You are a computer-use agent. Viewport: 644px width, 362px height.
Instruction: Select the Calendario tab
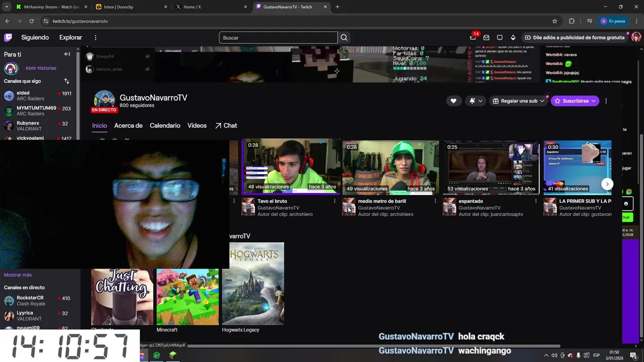(x=165, y=126)
